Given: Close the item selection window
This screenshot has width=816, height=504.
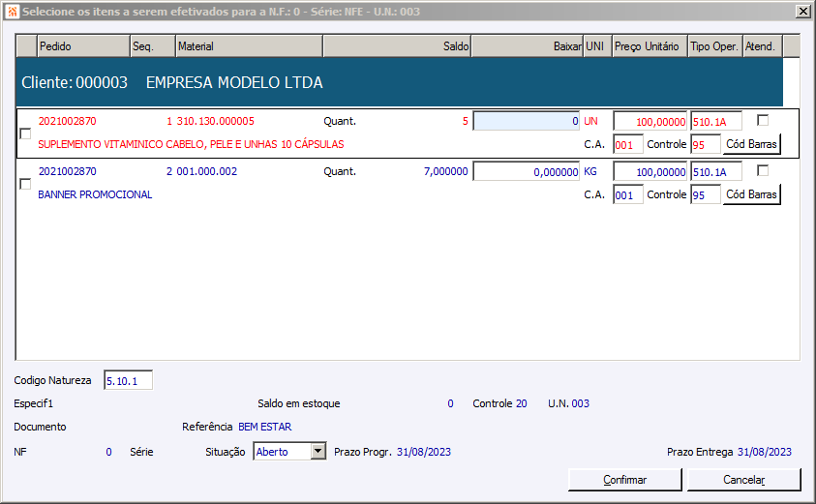Looking at the screenshot, I should (803, 12).
